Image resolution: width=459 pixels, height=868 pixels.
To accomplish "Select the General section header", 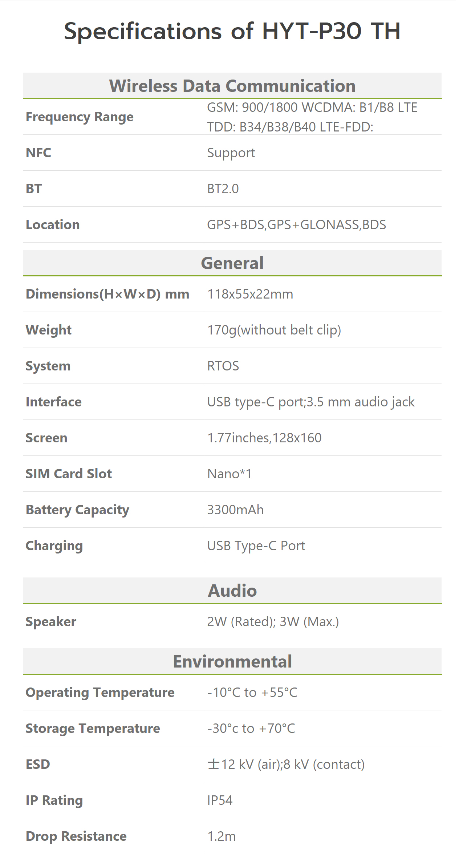I will coord(232,263).
